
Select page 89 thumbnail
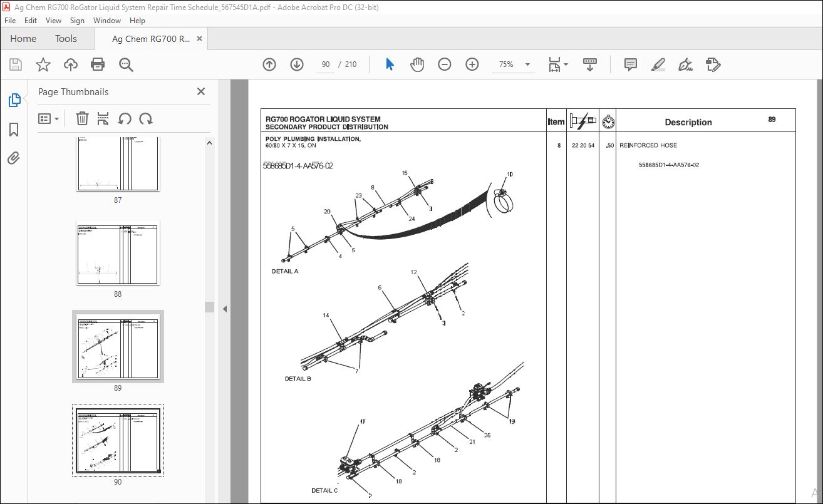[x=118, y=346]
